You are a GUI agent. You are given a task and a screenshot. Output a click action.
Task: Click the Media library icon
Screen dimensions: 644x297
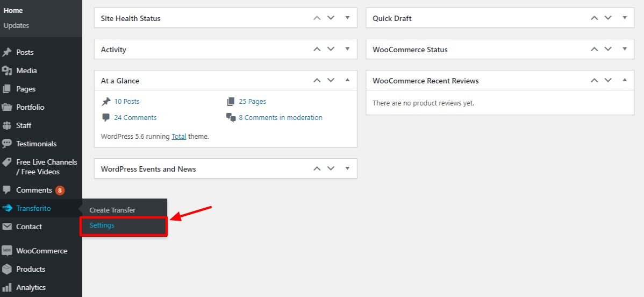6,71
